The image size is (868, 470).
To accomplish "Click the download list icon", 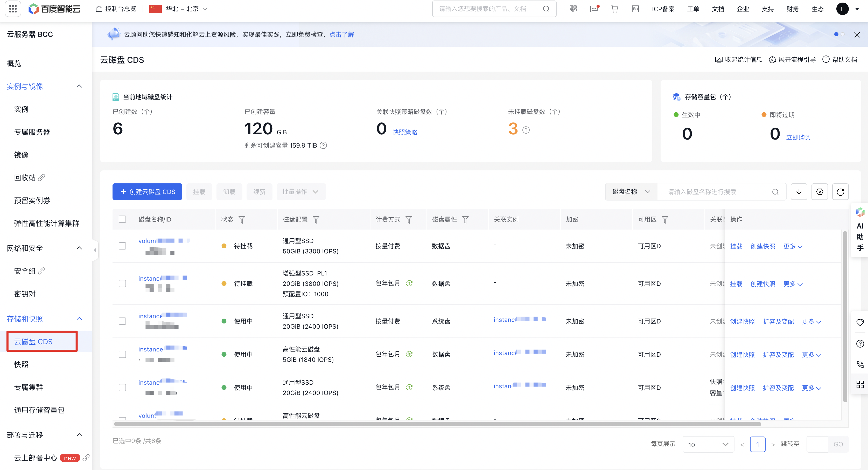I will pos(799,192).
